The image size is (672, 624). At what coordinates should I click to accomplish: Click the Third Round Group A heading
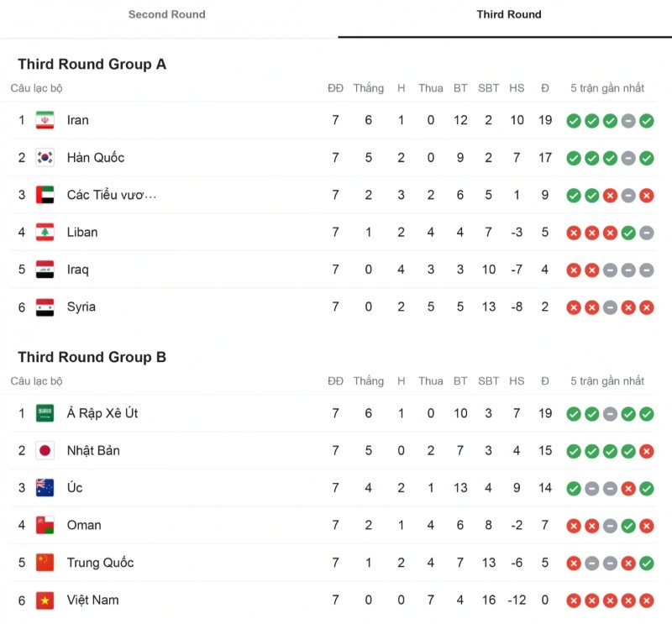pos(92,65)
